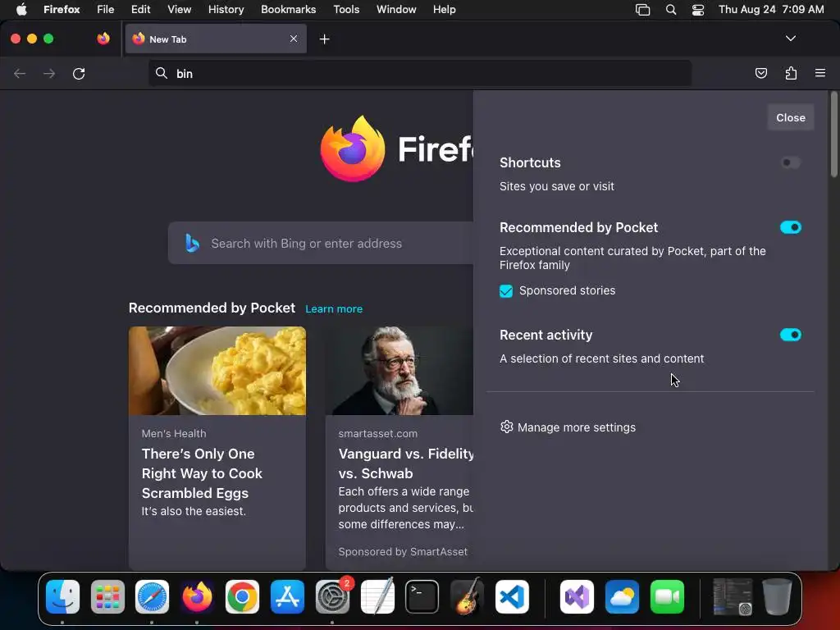
Task: Launch Safari from the dock
Action: click(152, 596)
